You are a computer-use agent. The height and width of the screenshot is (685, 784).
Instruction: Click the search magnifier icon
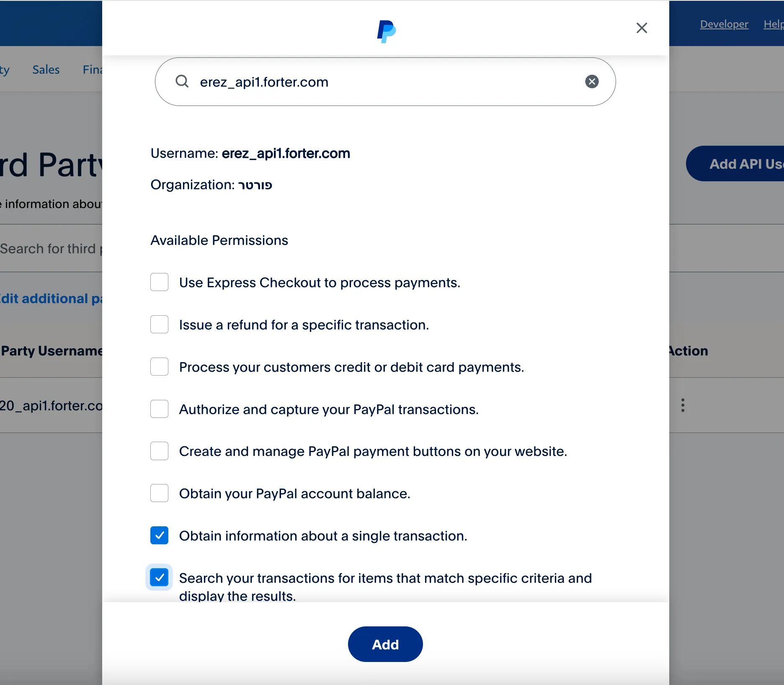[182, 81]
